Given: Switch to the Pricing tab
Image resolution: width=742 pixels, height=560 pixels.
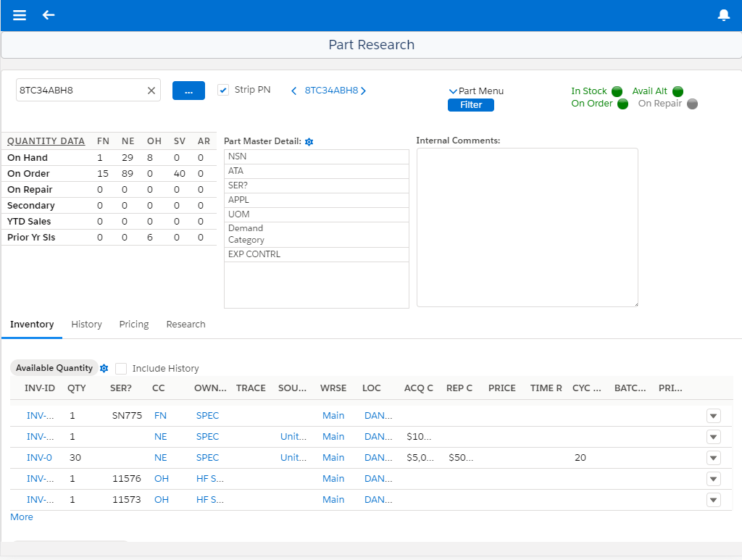Looking at the screenshot, I should pos(133,324).
